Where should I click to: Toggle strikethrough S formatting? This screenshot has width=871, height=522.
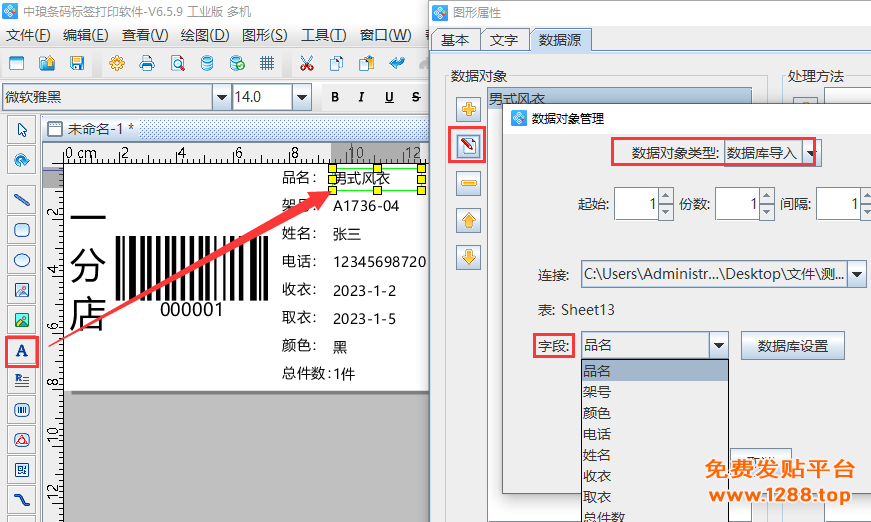click(x=416, y=97)
